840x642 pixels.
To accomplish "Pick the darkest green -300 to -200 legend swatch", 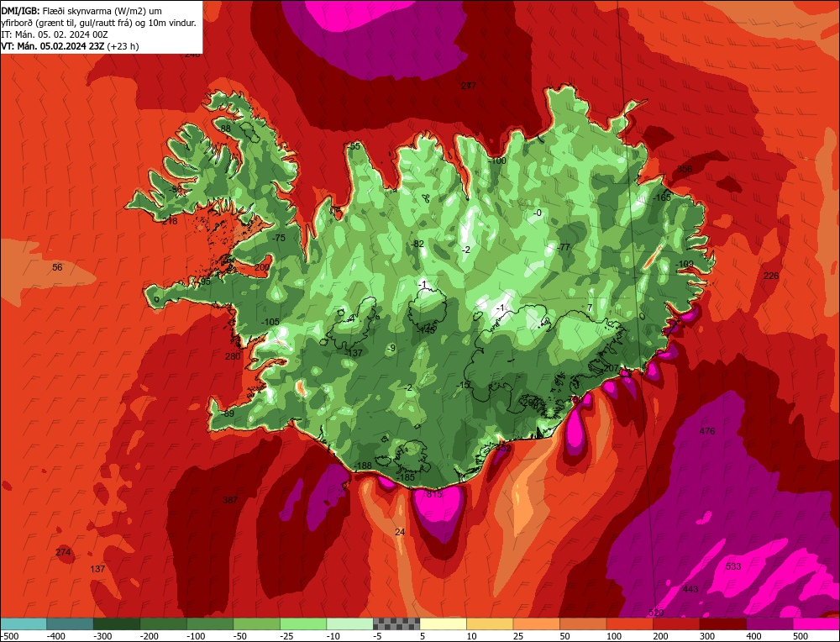I will 117,624.
